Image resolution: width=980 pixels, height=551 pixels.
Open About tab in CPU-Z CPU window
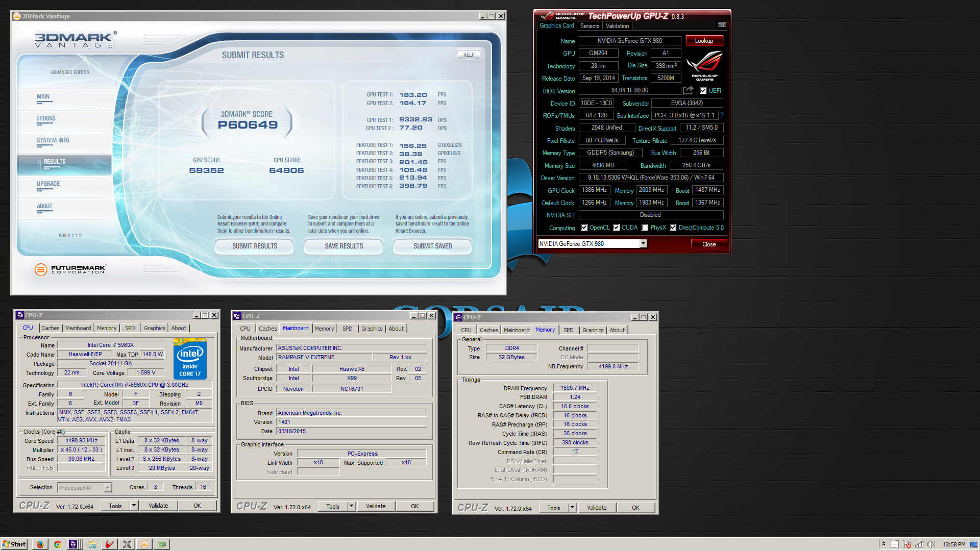(179, 328)
